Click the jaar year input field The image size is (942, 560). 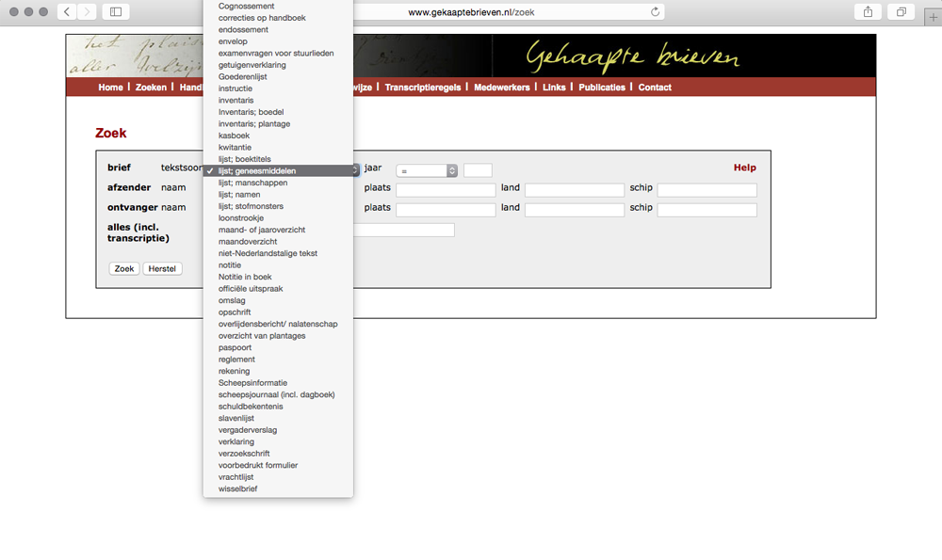pos(478,170)
